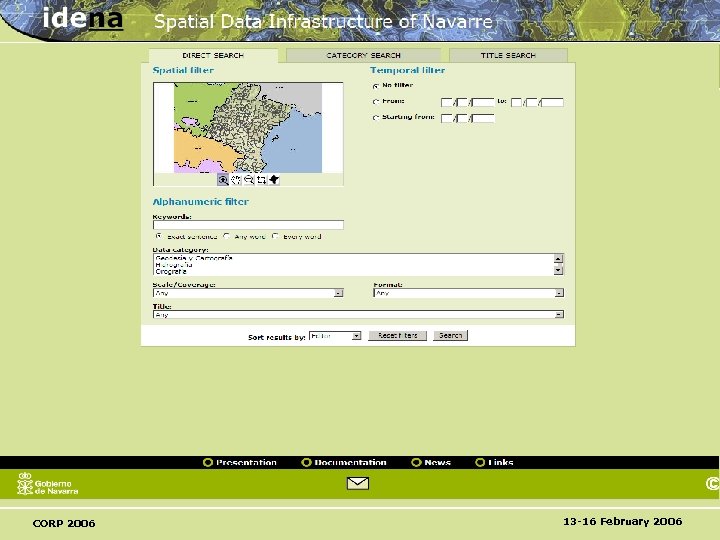Open the Documentation link
The height and width of the screenshot is (540, 720).
[x=350, y=462]
